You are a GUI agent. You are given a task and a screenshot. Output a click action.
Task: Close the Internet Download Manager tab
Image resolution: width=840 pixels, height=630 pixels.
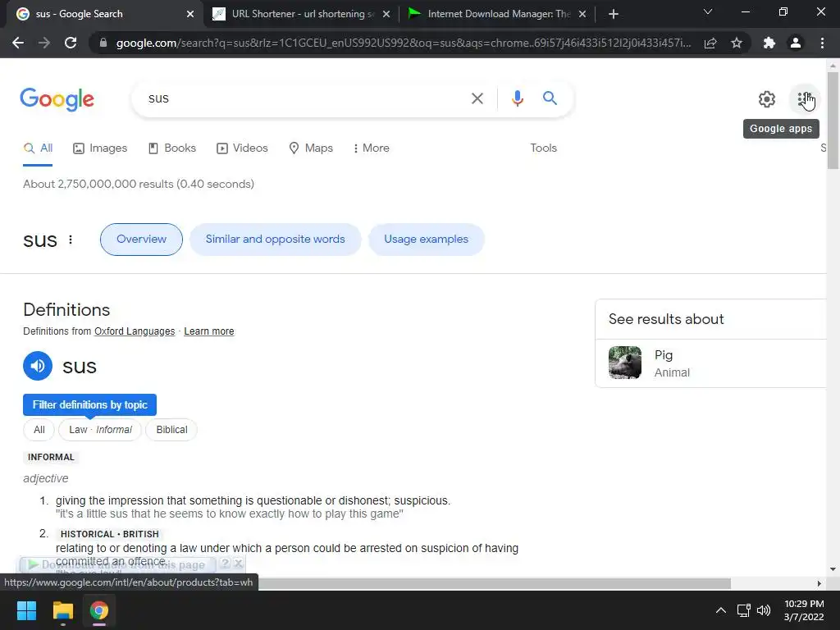point(582,14)
